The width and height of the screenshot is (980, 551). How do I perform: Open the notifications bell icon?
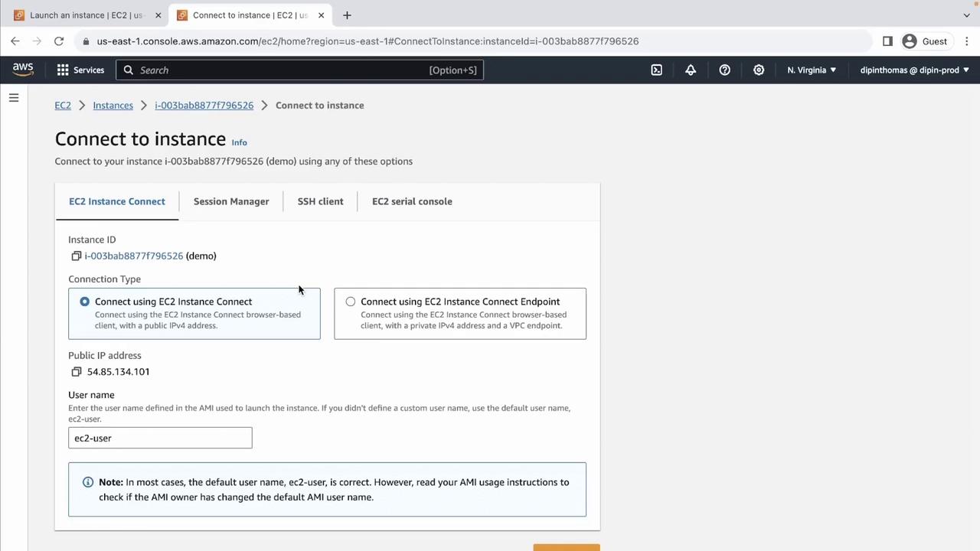pos(691,70)
